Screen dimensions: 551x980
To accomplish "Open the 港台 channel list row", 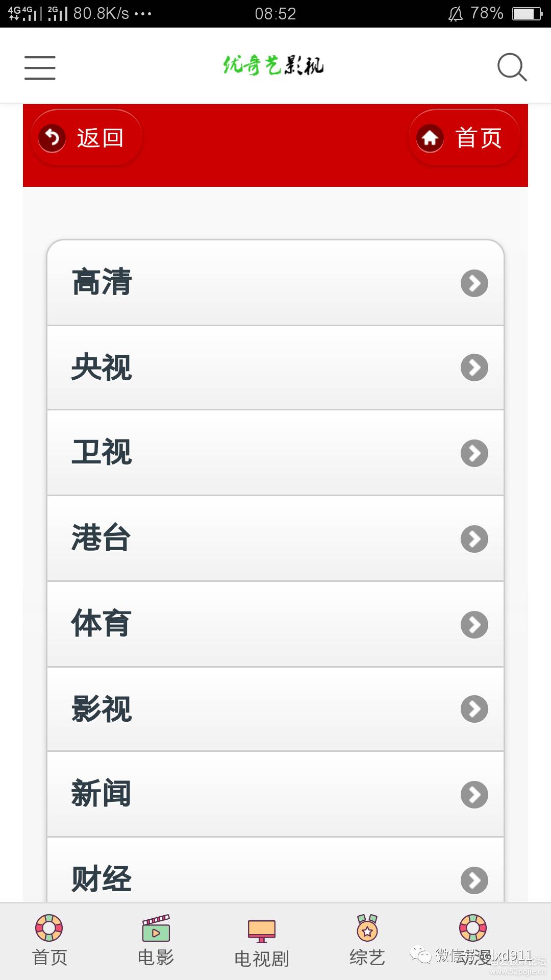I will [x=275, y=538].
